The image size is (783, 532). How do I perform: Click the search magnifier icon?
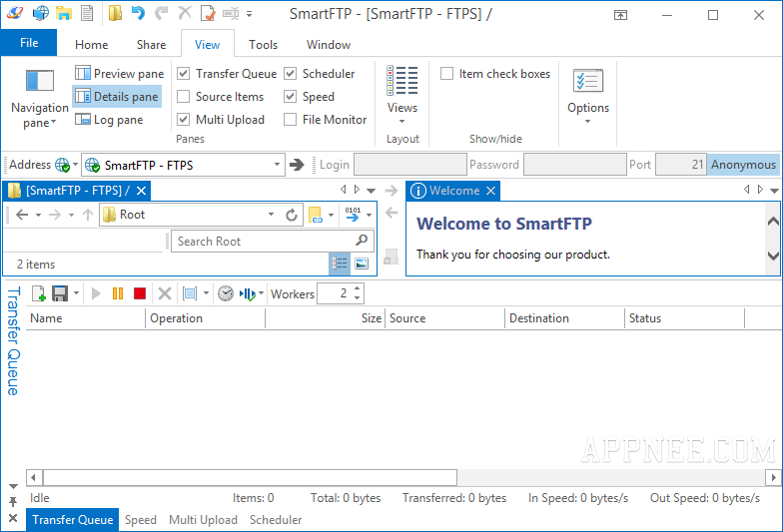pos(362,241)
